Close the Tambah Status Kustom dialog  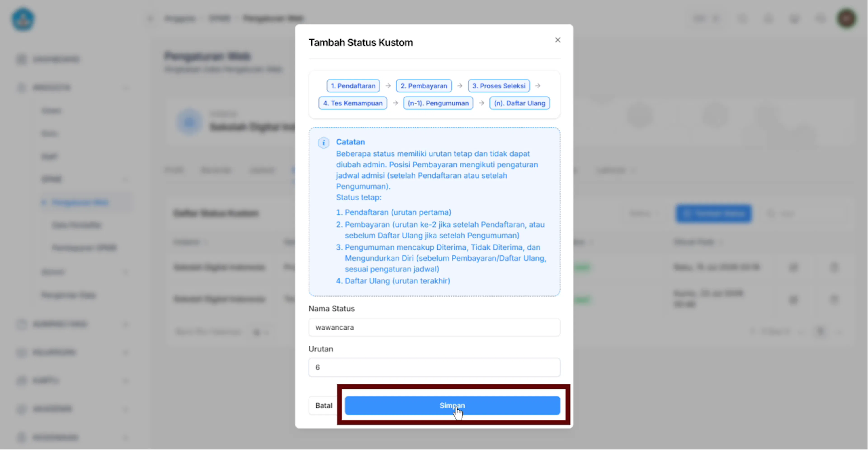click(558, 40)
